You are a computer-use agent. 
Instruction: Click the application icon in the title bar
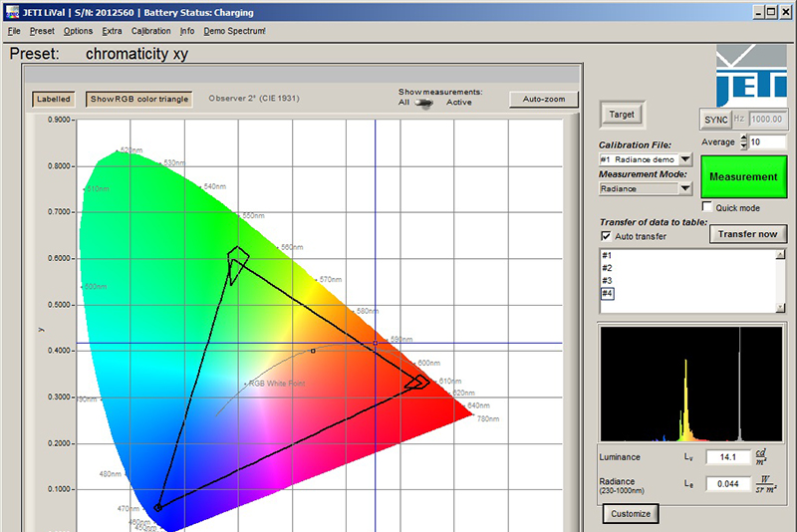[12, 12]
